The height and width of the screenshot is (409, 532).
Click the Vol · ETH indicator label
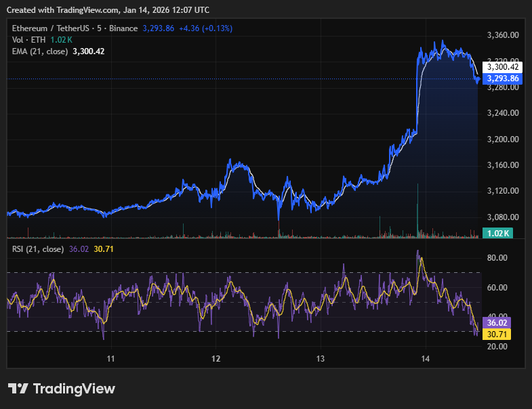pyautogui.click(x=27, y=40)
